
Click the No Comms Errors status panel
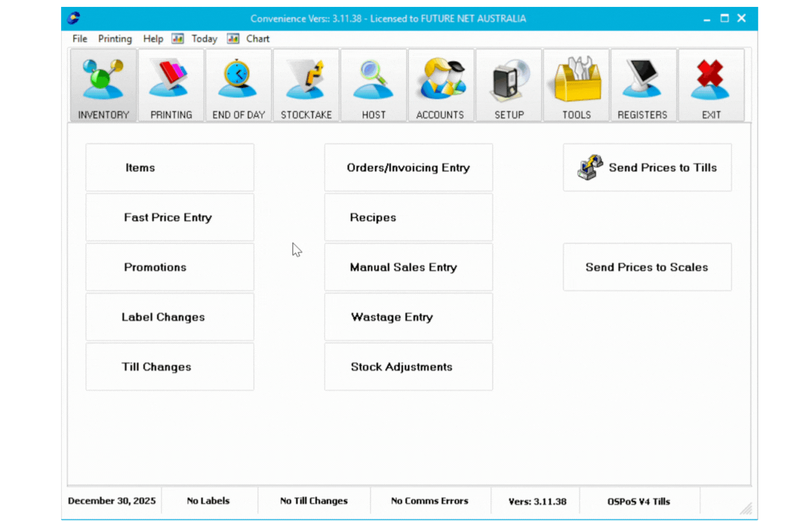pos(429,500)
